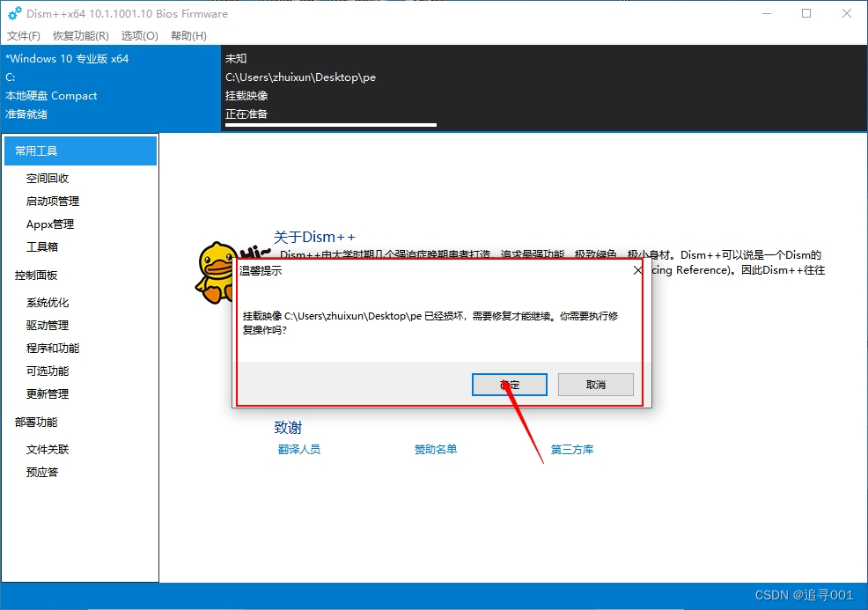
Task: Click the 正在准备 status text
Action: click(246, 114)
